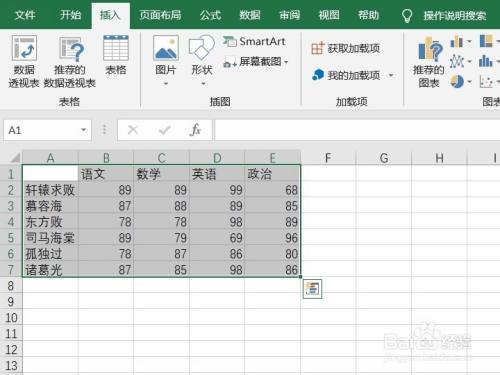Viewport: 500px width, 375px height.
Task: Select the cell with name 东方败
Action: click(x=50, y=222)
